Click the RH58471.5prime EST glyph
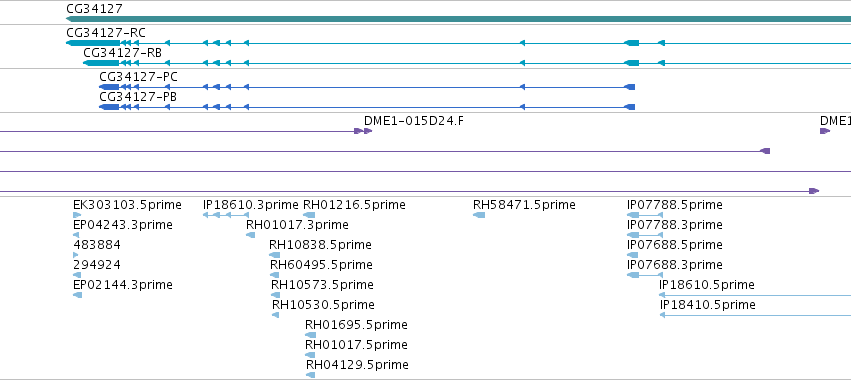 pyautogui.click(x=479, y=215)
